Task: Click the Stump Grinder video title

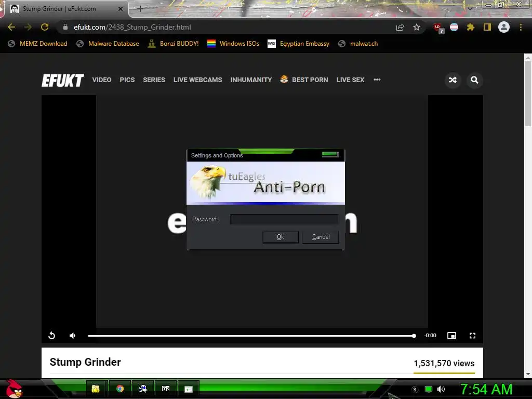Action: (85, 362)
